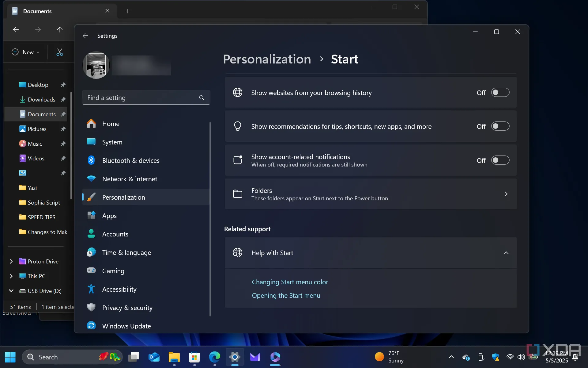Select System in Settings sidebar

[146, 142]
